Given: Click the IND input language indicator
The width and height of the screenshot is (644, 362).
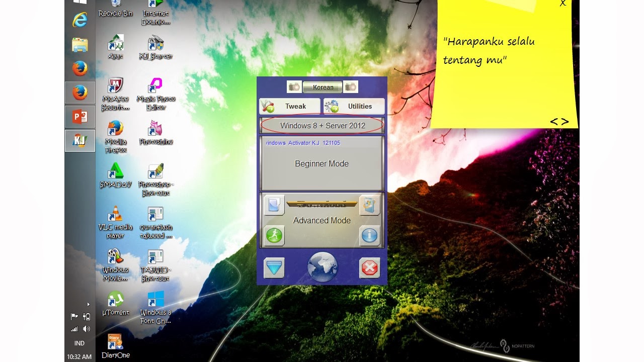Looking at the screenshot, I should click(79, 343).
